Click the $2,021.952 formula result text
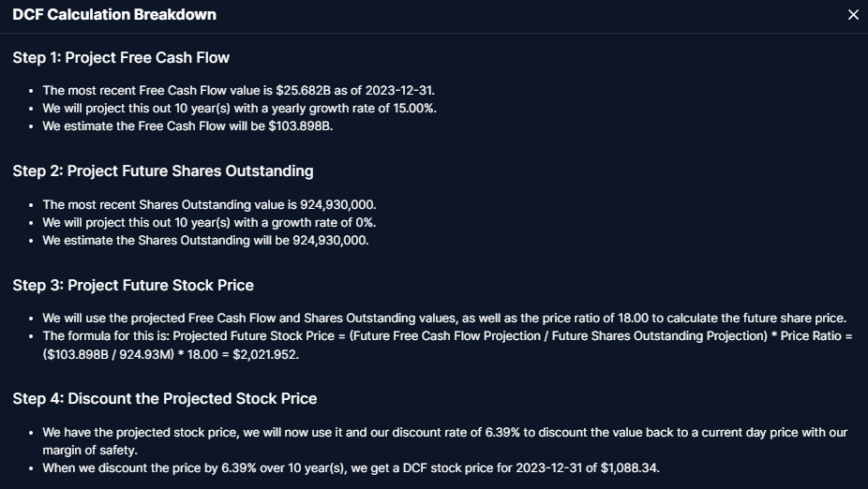 [265, 354]
